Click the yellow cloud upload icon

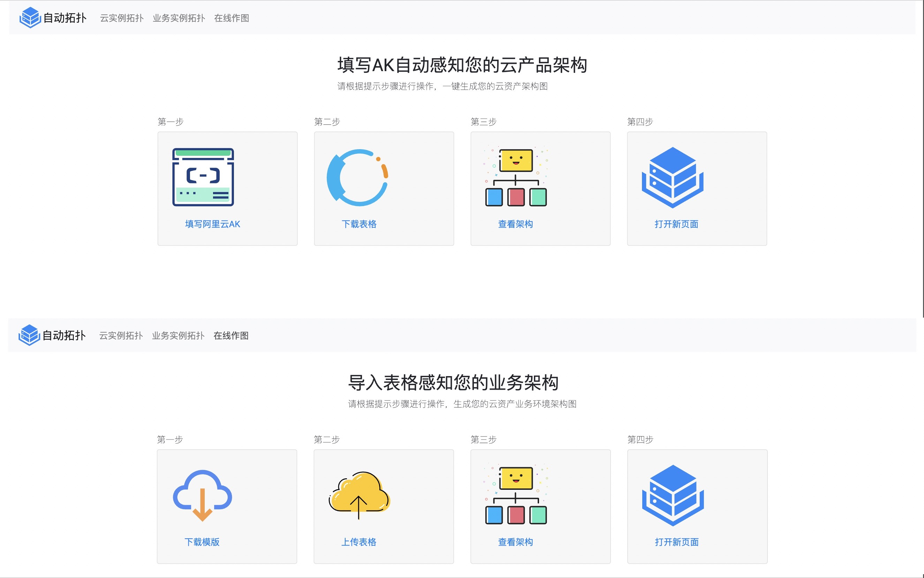359,495
